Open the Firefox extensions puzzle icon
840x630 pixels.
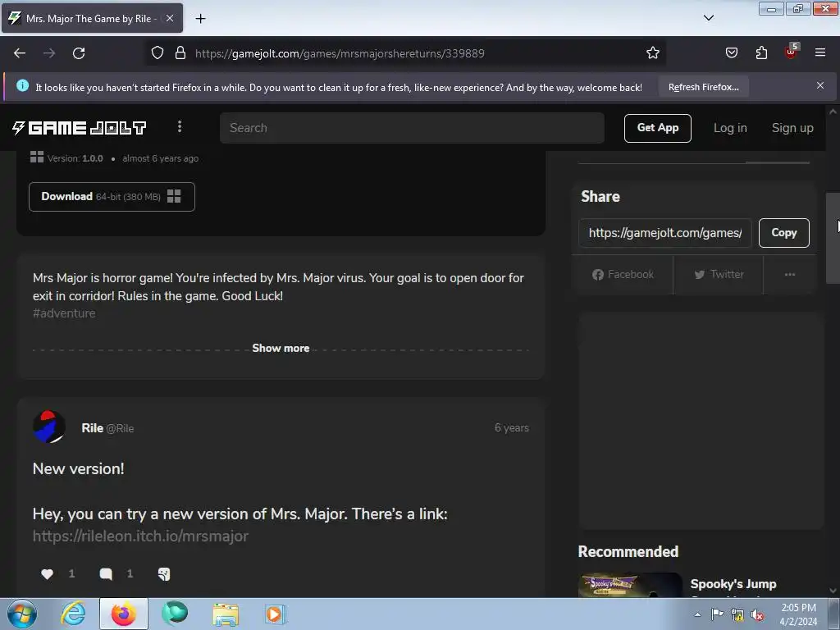tap(761, 53)
